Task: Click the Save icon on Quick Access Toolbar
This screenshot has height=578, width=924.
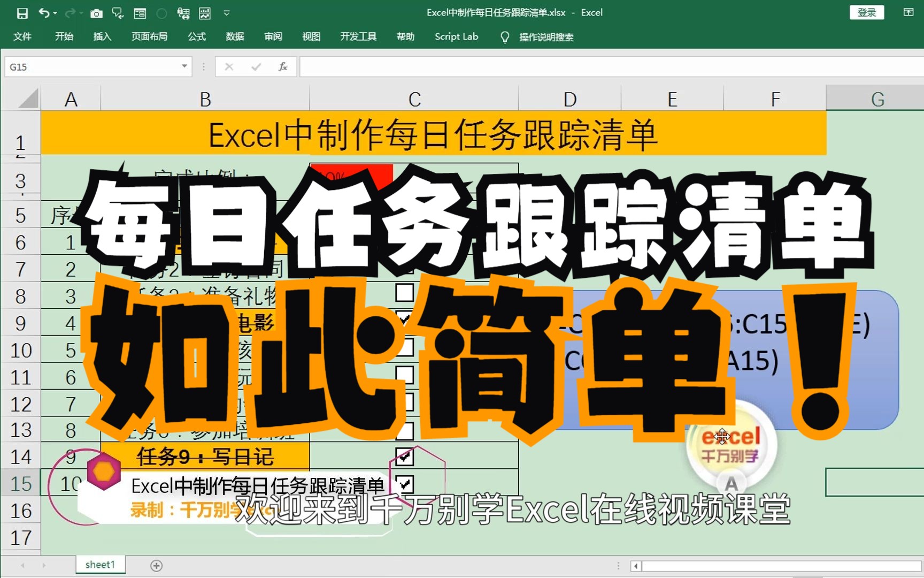Action: coord(22,13)
